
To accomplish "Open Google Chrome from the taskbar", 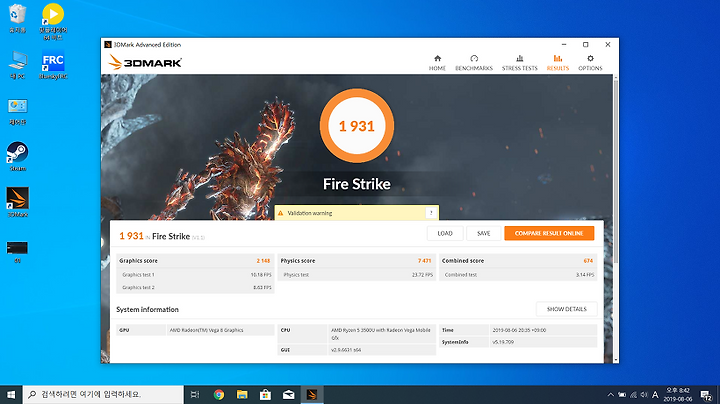I will coord(219,394).
